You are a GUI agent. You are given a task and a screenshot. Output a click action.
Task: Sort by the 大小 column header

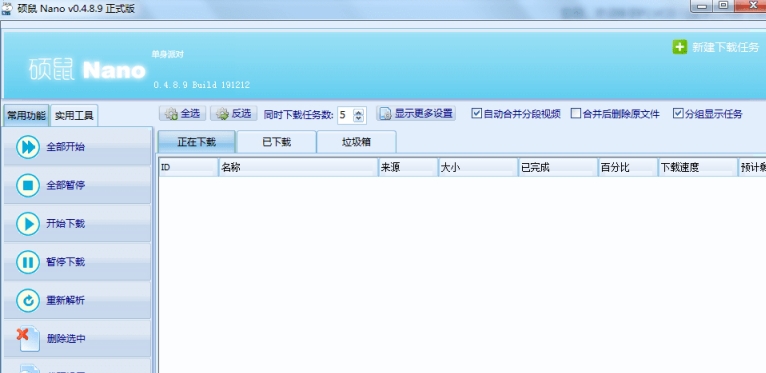pyautogui.click(x=478, y=167)
